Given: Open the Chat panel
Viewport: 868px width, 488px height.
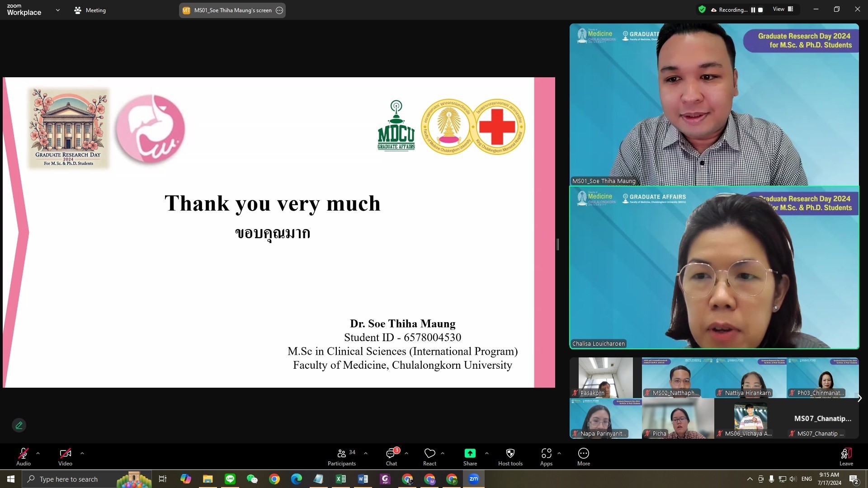Looking at the screenshot, I should click(392, 456).
